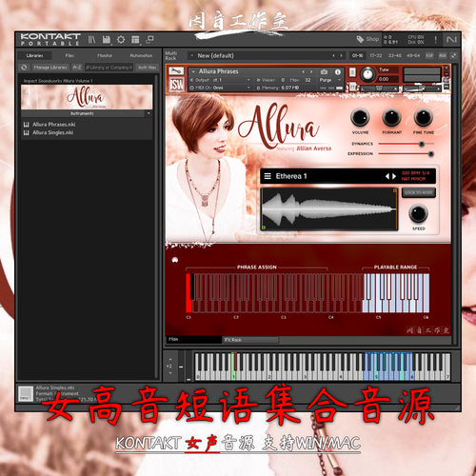
Task: Load next instrument arrow beside Allura Phrases
Action: (x=311, y=71)
